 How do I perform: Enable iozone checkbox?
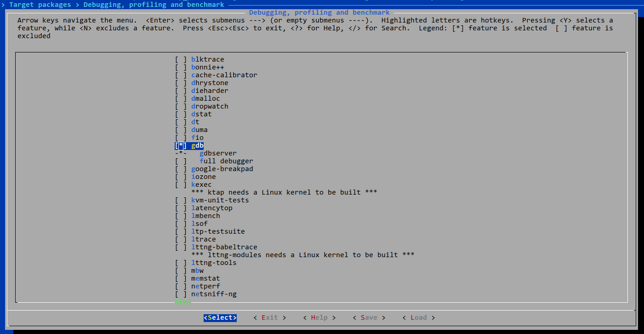coord(181,177)
